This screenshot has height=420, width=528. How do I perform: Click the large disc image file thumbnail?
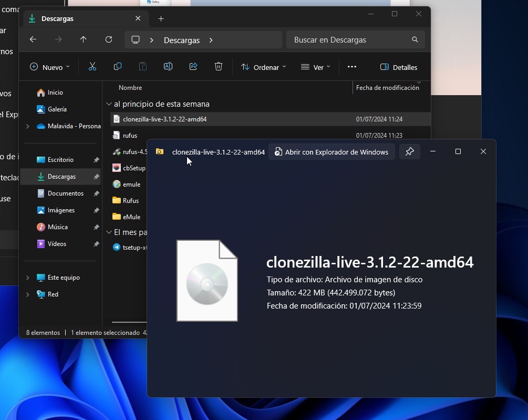tap(207, 281)
